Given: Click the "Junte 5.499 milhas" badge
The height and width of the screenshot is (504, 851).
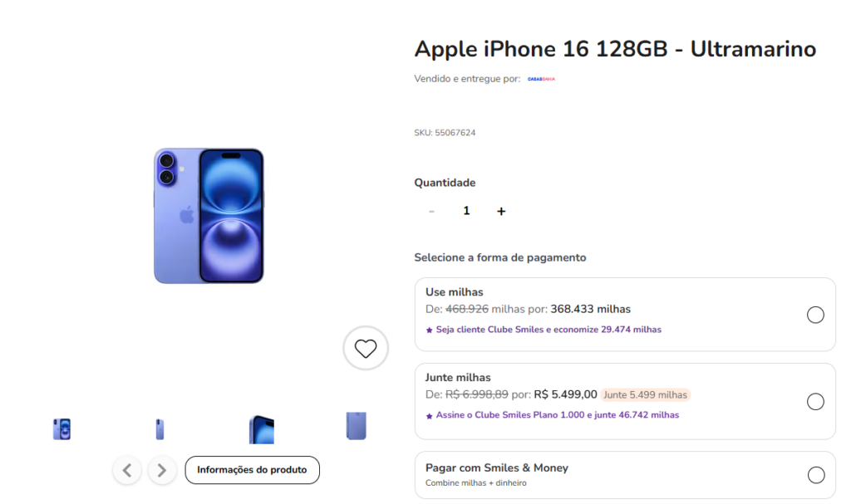Looking at the screenshot, I should point(646,395).
